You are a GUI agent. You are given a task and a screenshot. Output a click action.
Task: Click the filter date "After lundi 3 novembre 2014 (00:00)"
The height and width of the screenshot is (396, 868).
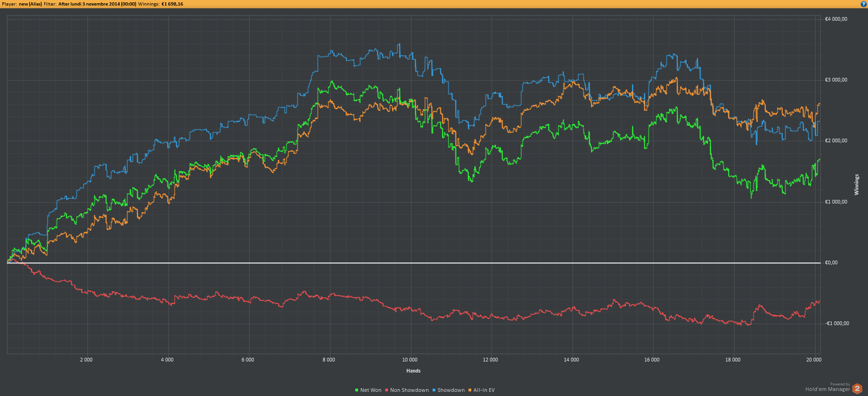pos(97,4)
